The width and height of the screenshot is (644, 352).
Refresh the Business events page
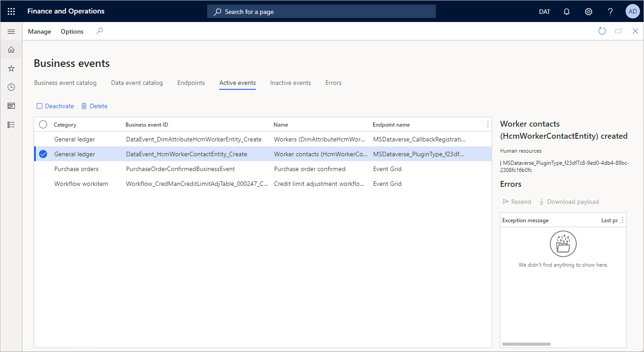coord(602,31)
